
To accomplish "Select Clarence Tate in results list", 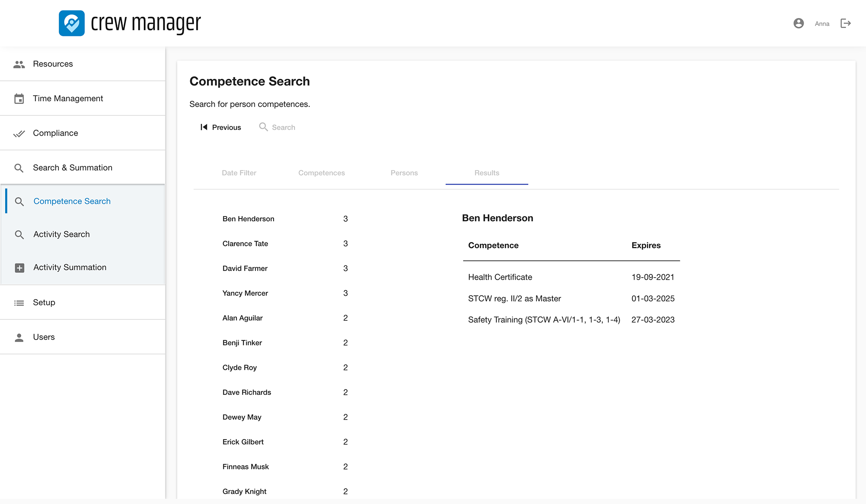I will tap(245, 244).
